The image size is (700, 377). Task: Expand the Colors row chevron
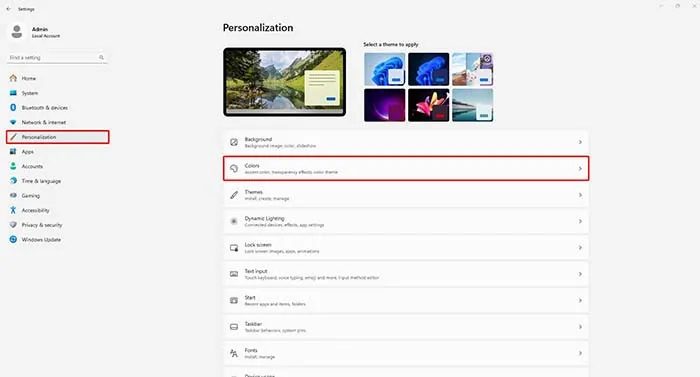click(x=580, y=168)
